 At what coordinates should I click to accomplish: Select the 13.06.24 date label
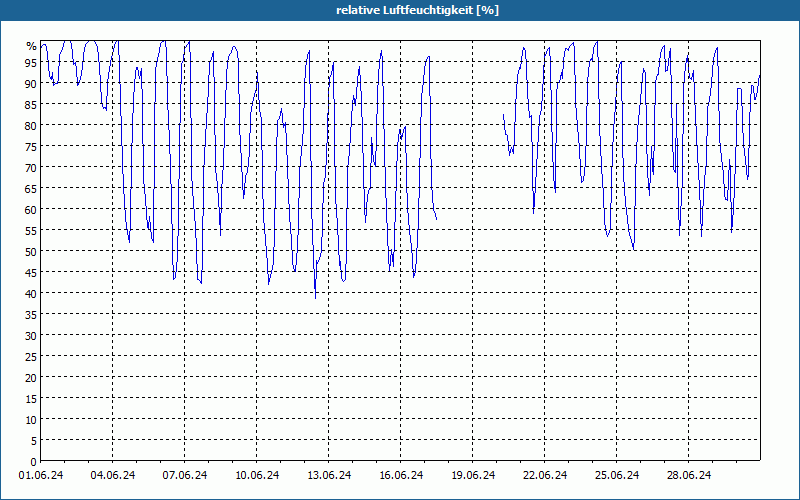pos(329,475)
